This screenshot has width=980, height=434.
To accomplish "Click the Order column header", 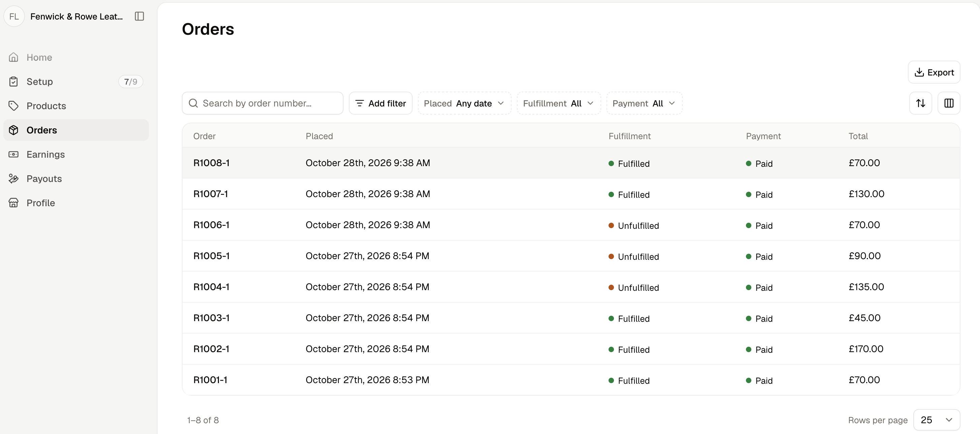I will coord(204,136).
